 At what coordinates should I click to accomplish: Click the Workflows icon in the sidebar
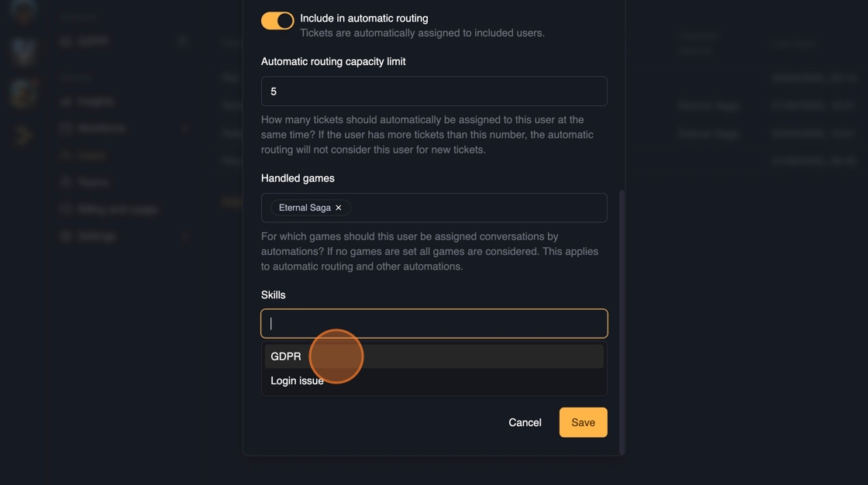[x=66, y=128]
